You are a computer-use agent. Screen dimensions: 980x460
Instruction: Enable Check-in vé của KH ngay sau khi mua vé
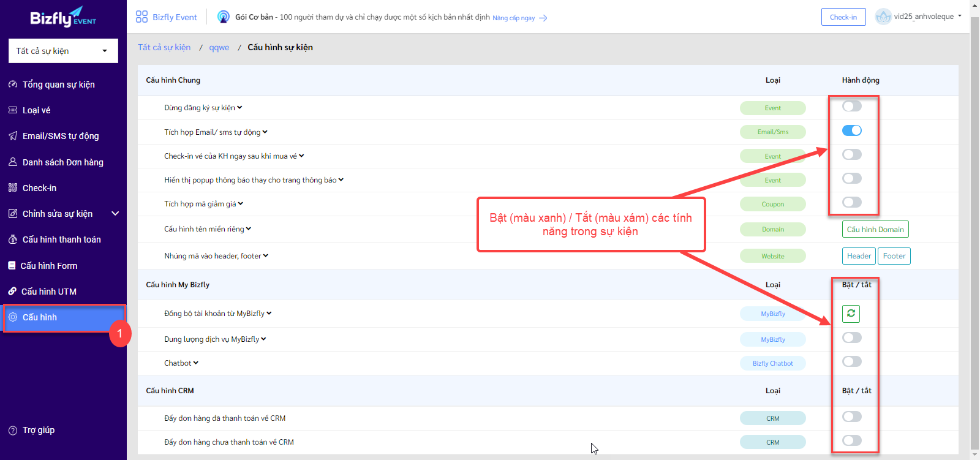pyautogui.click(x=852, y=154)
